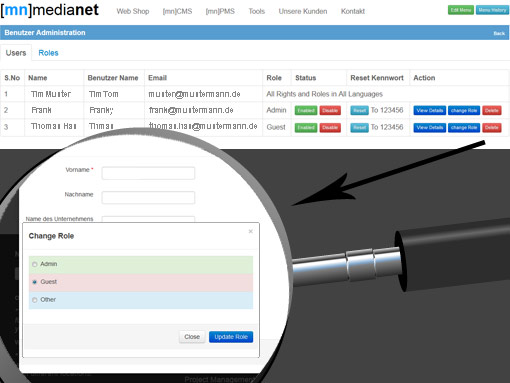
Task: Delete the user Frank
Action: click(x=492, y=110)
